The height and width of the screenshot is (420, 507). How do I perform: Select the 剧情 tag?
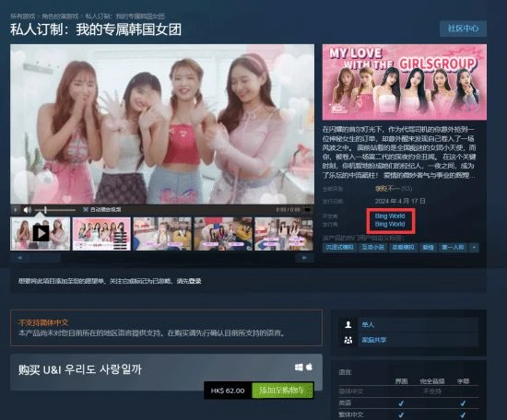click(x=428, y=248)
